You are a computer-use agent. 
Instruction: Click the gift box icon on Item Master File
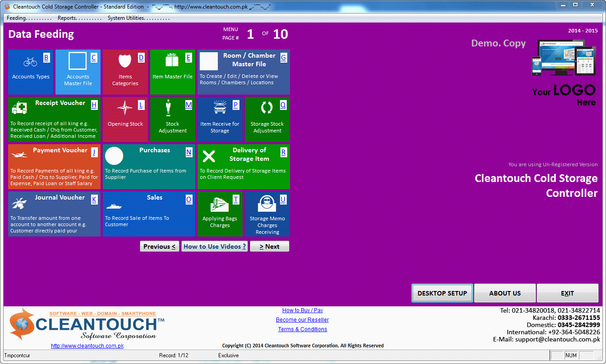(x=172, y=60)
